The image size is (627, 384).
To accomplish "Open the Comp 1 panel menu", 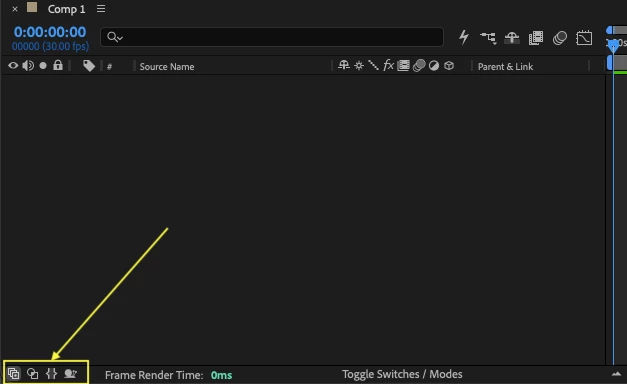I will click(x=101, y=9).
